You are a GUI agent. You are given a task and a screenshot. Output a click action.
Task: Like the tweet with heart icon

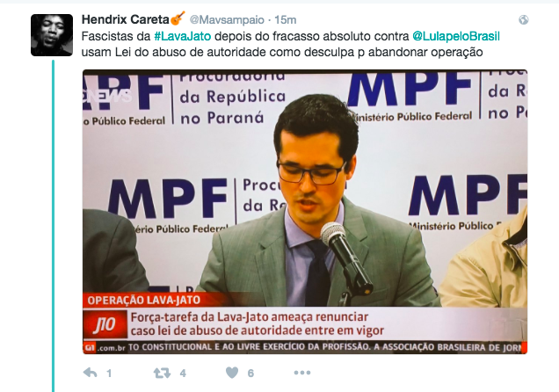(x=232, y=373)
